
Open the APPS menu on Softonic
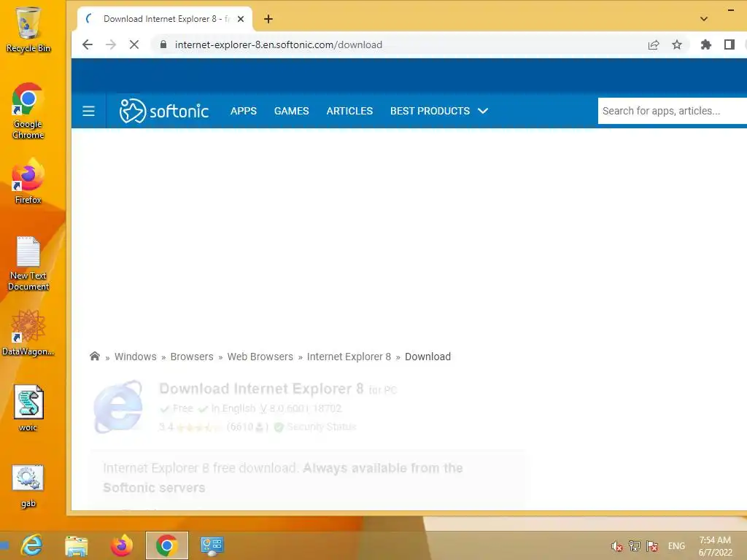click(244, 111)
